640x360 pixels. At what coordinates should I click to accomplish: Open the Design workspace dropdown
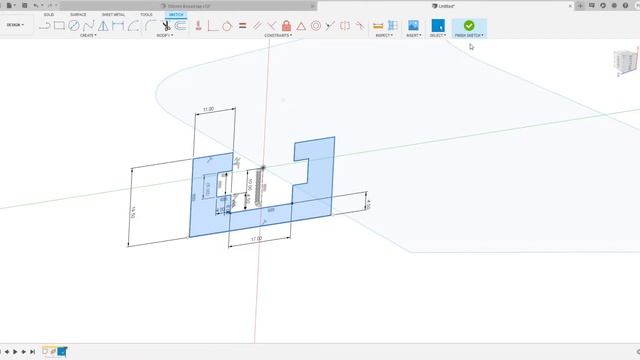(x=15, y=25)
